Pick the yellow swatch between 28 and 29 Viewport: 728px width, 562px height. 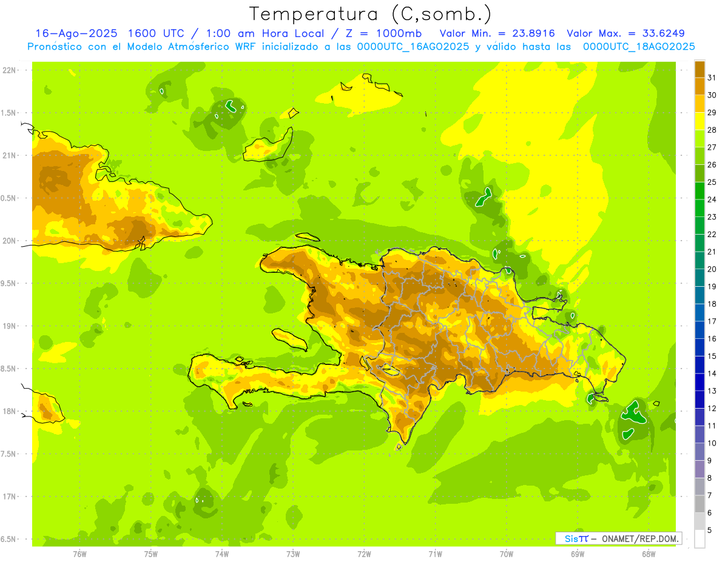700,121
